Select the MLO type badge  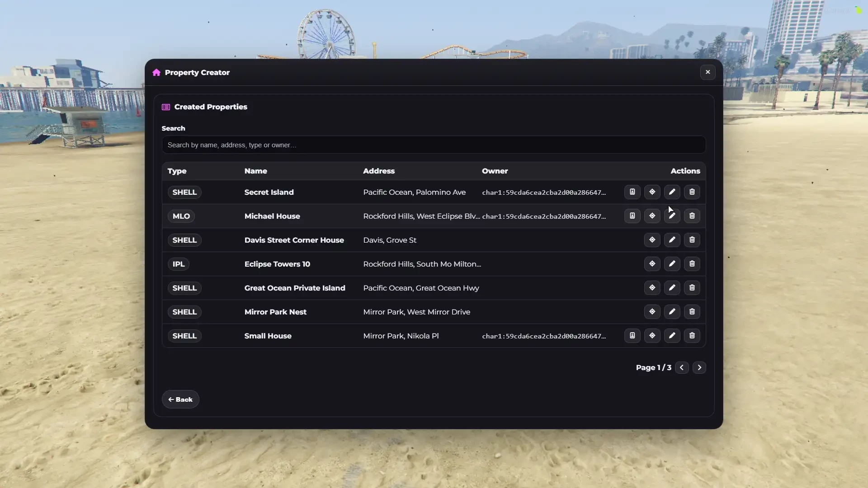181,216
